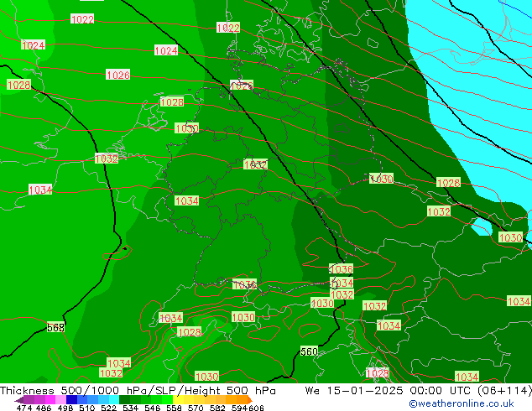The height and width of the screenshot is (411, 532).
Task: Click the legend value 570
Action: tap(196, 408)
